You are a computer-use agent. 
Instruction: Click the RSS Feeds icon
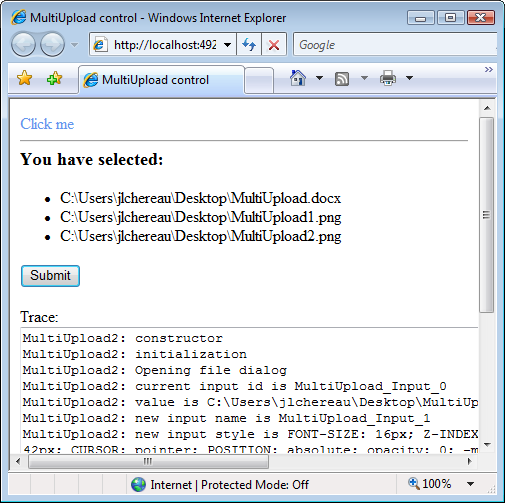[x=342, y=79]
